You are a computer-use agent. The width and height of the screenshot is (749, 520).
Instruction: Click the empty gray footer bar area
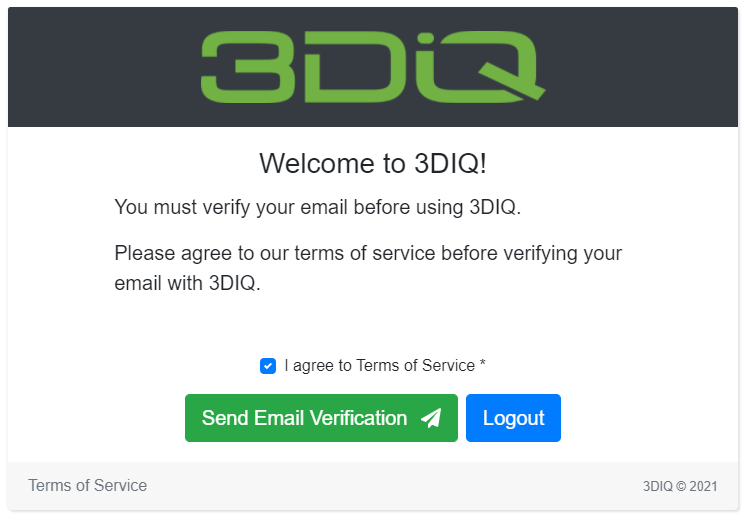[x=392, y=486]
